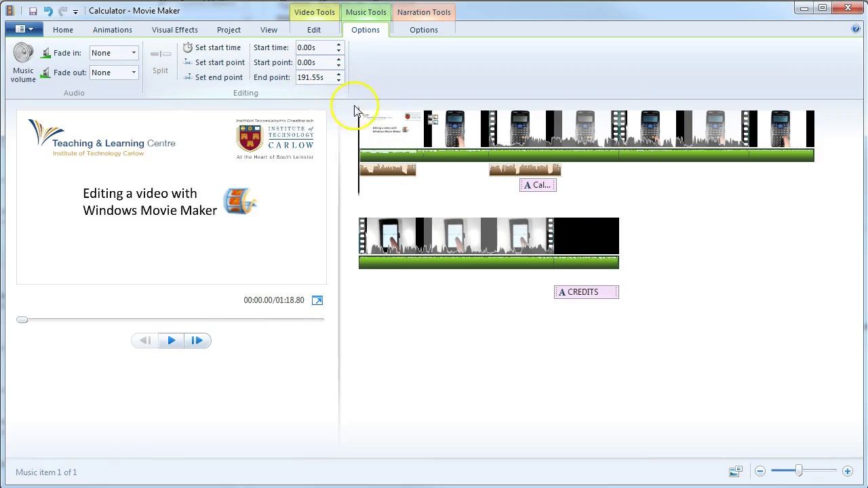Click the 'Music item 1 of 1' status text
This screenshot has height=488, width=868.
(46, 472)
